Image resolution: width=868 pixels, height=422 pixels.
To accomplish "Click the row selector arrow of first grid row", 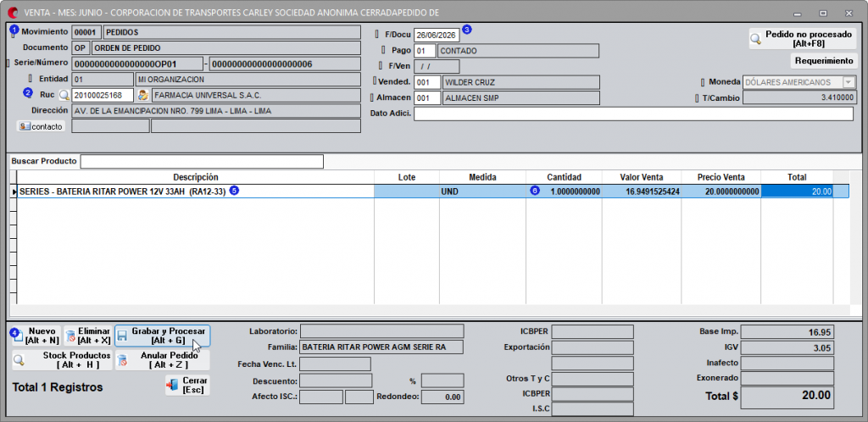I will [14, 192].
